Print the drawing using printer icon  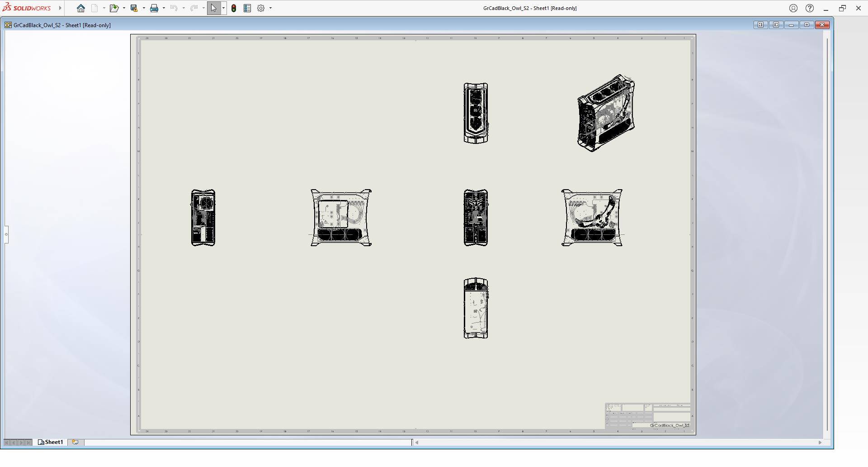click(154, 8)
